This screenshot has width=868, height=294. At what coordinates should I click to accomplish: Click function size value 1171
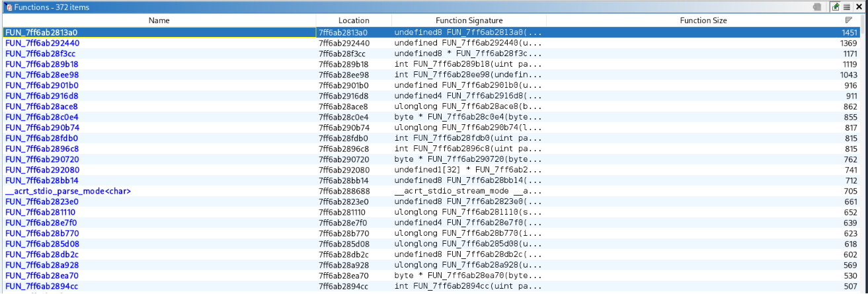pyautogui.click(x=849, y=54)
